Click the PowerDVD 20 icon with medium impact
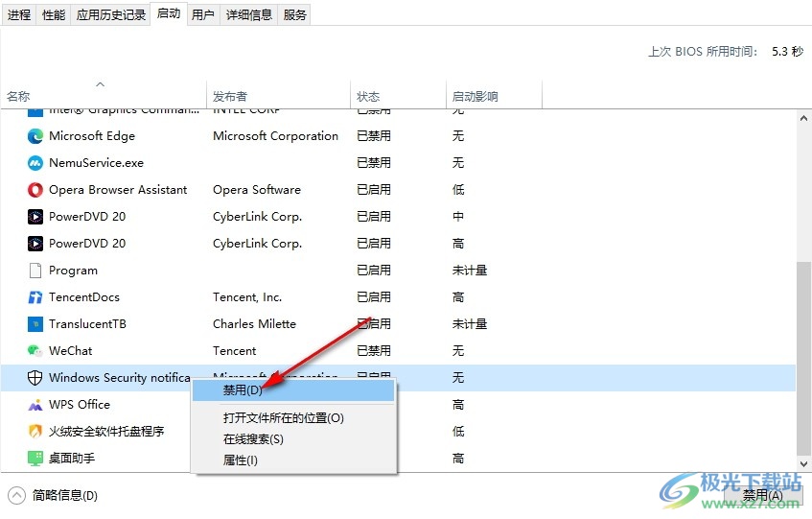This screenshot has height=519, width=812. tap(35, 217)
